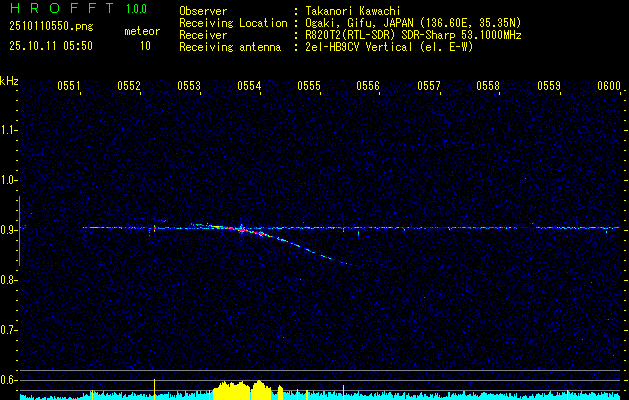Click the 0554 time marker
The height and width of the screenshot is (400, 629).
point(249,87)
